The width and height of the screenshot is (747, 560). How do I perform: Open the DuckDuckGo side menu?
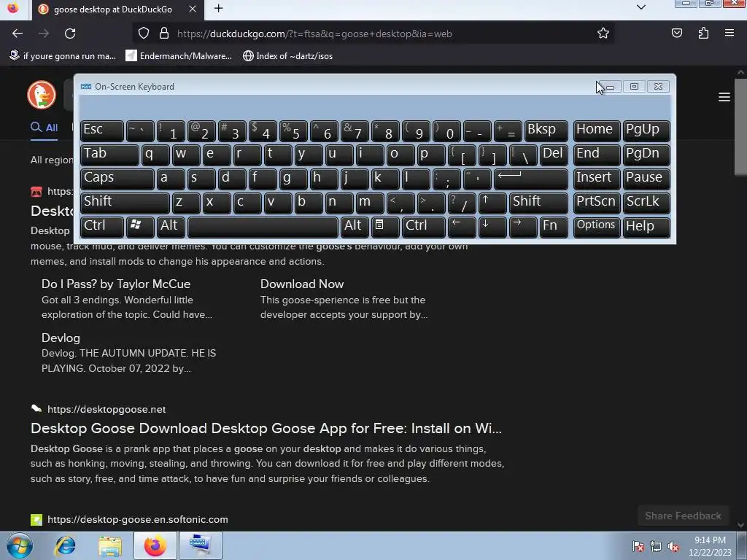coord(724,97)
